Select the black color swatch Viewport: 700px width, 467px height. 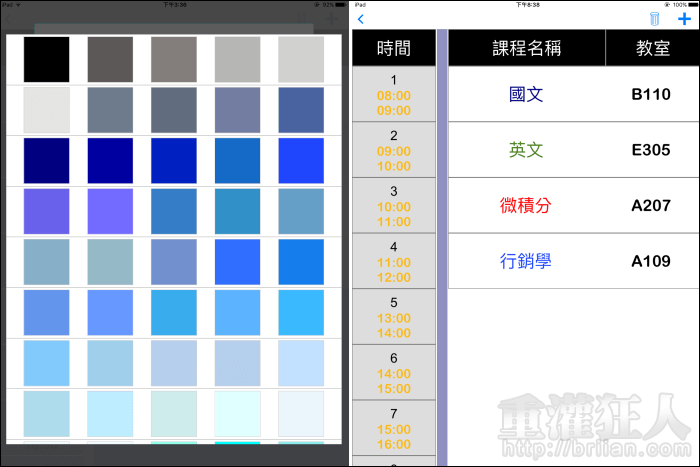46,60
